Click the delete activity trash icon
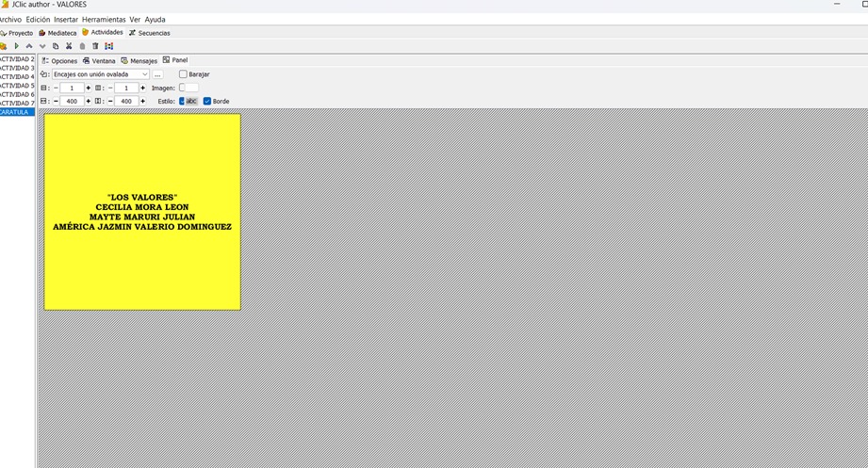Screen dimensions: 868x468 95,46
